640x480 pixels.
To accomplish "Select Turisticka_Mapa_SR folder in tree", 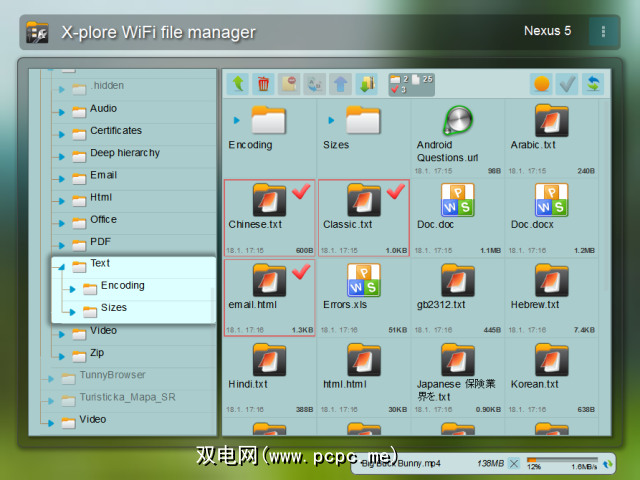I will tap(127, 397).
